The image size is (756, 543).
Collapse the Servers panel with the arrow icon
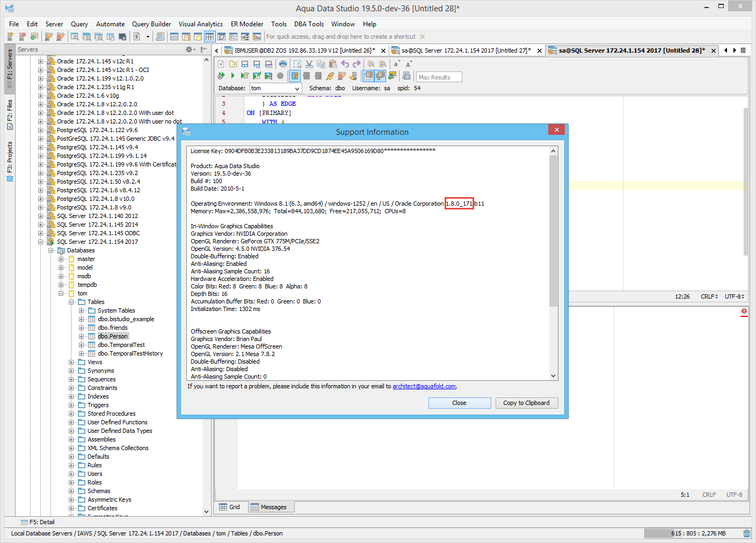pos(204,49)
